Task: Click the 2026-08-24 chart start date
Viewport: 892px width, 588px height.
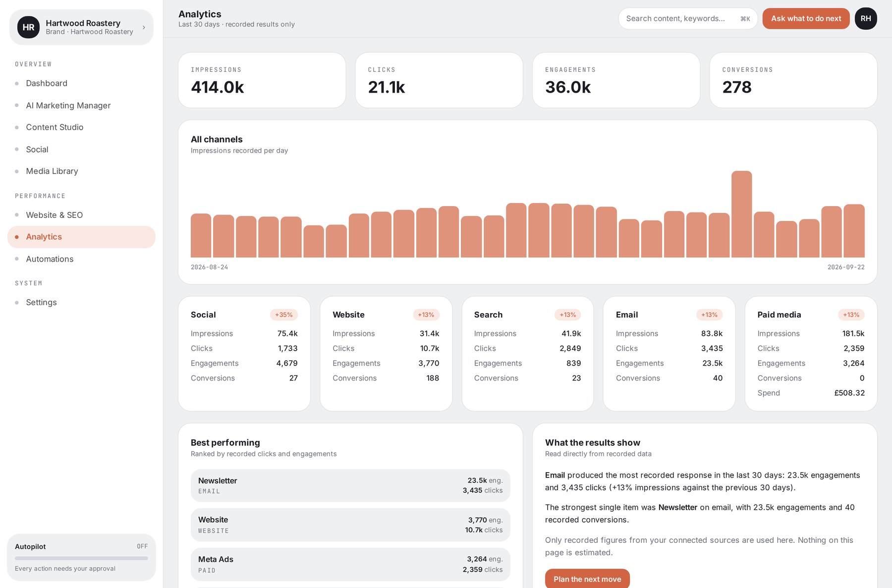Action: (209, 267)
